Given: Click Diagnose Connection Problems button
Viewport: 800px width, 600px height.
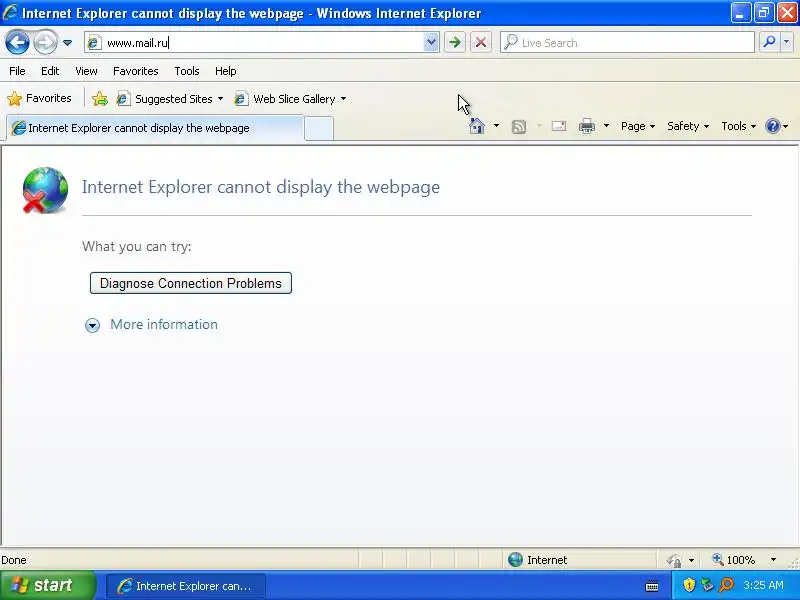Looking at the screenshot, I should coord(191,283).
